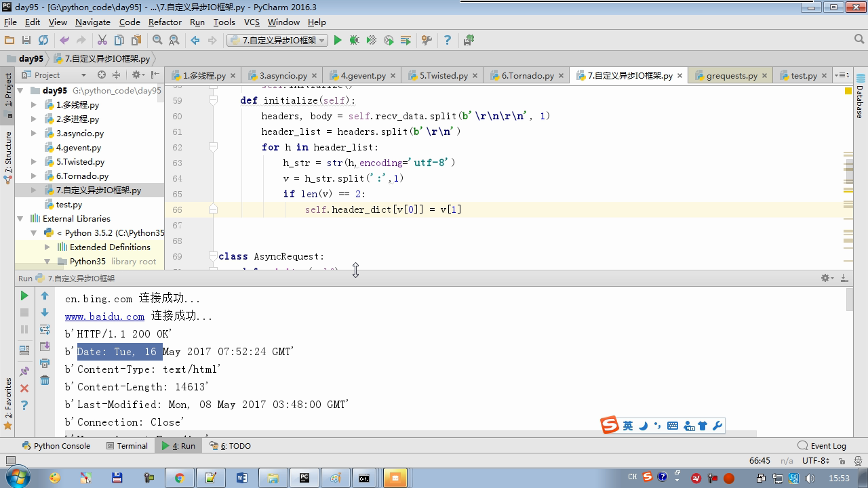Open the run configuration dropdown

277,41
